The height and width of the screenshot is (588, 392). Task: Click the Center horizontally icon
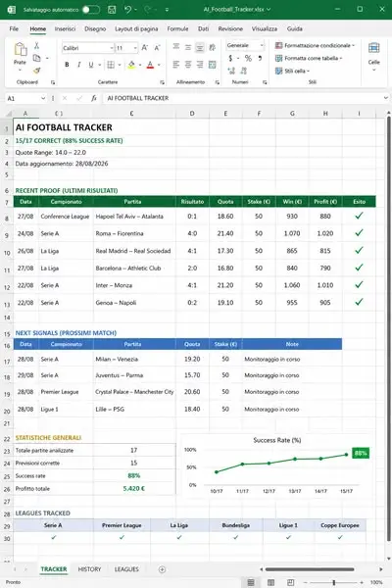(x=188, y=65)
